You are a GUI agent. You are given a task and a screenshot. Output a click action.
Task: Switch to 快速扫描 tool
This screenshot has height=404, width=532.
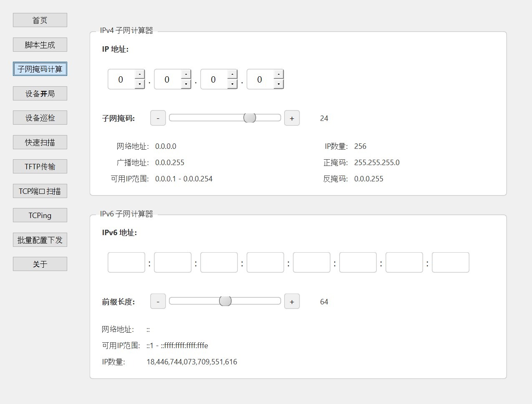point(40,143)
